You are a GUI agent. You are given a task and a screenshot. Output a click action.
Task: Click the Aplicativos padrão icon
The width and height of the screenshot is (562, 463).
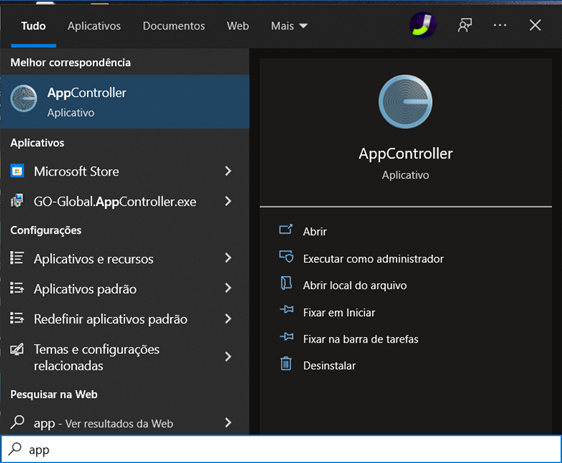tap(17, 288)
